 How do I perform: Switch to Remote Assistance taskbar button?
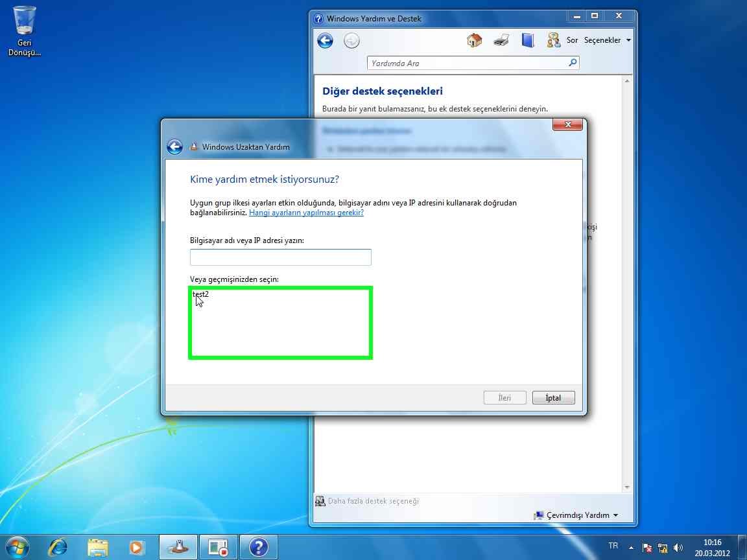point(178,548)
